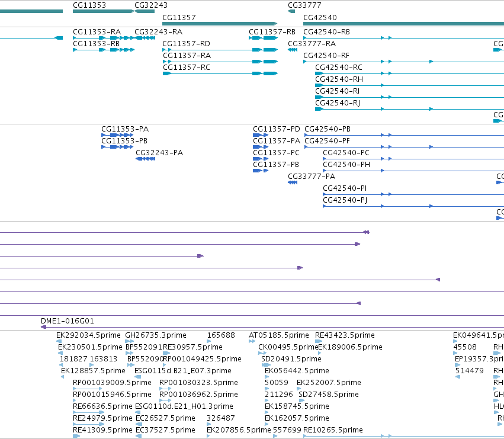Select the CG42540-PC protein label
504x439 pixels.
(x=346, y=153)
